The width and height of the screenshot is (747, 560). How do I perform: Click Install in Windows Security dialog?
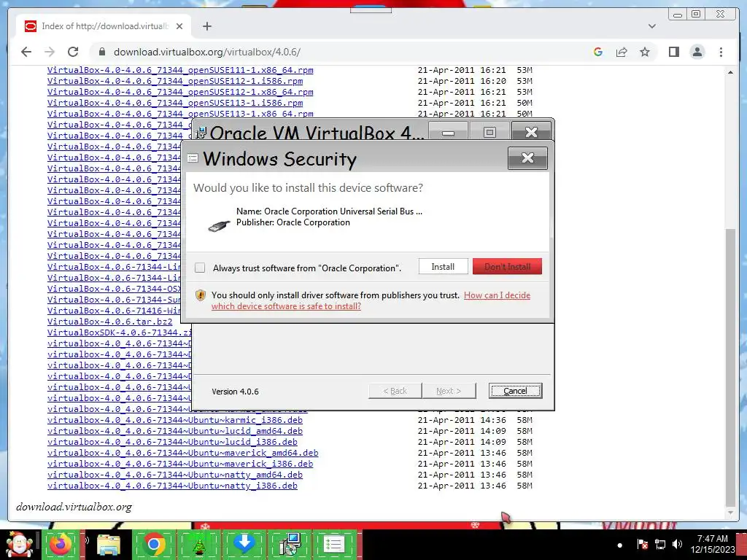coord(443,267)
